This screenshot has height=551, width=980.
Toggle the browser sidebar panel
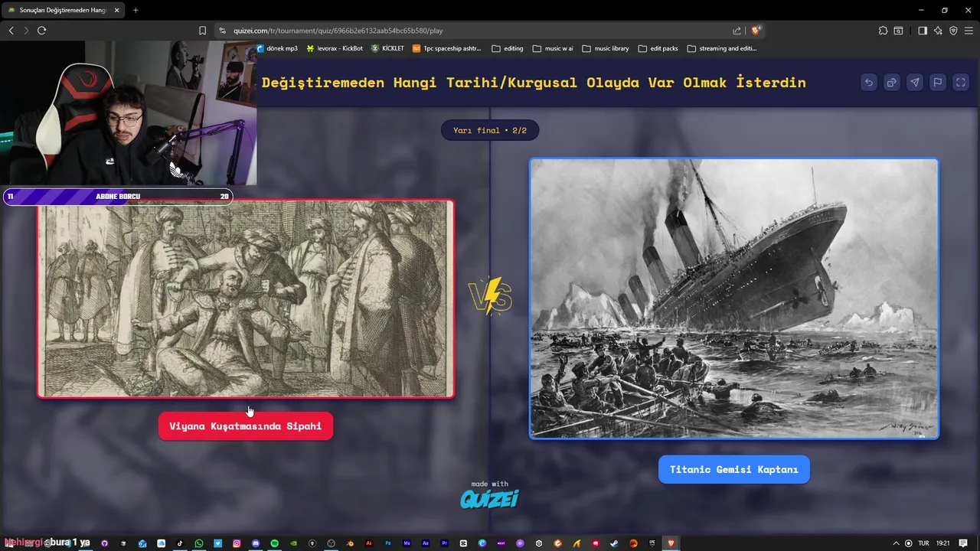(x=922, y=31)
